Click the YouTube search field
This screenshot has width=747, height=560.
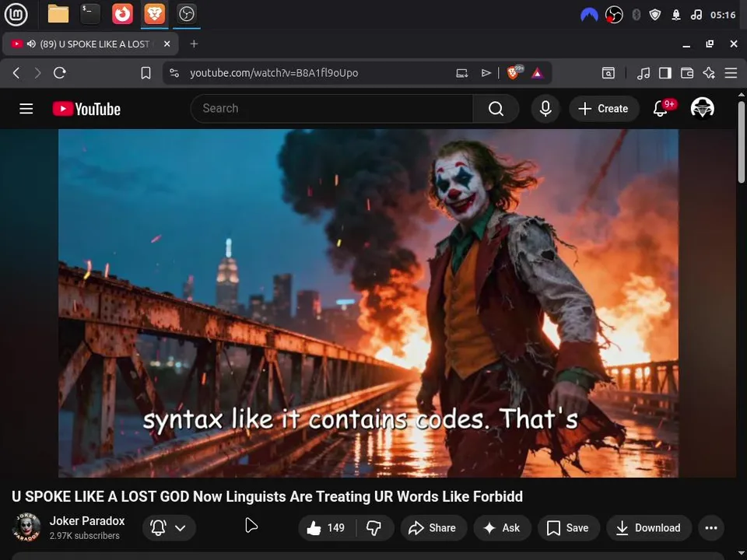[x=331, y=109]
